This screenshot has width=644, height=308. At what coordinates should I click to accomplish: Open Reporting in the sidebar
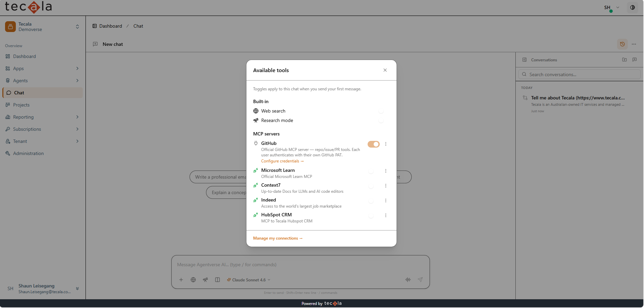click(x=42, y=117)
